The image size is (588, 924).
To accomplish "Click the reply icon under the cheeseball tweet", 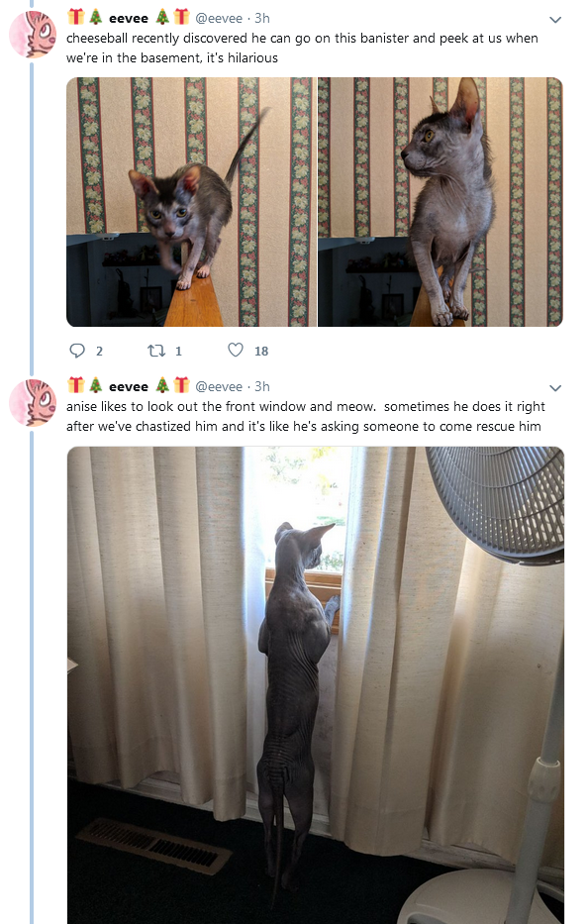I will coord(77,351).
